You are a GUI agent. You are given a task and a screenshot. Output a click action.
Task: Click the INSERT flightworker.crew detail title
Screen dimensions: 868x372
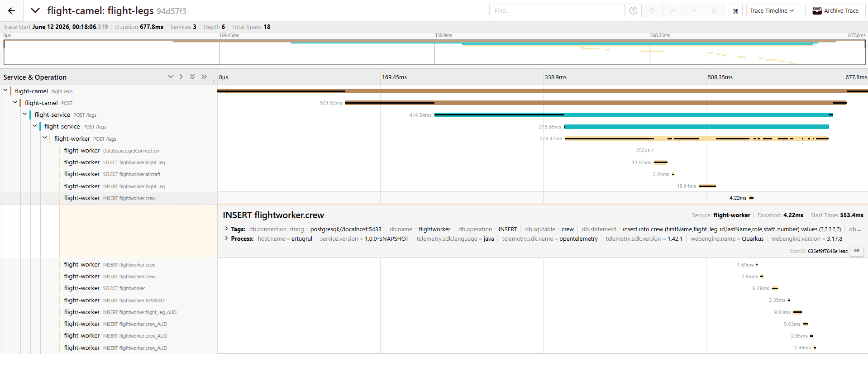click(x=273, y=215)
